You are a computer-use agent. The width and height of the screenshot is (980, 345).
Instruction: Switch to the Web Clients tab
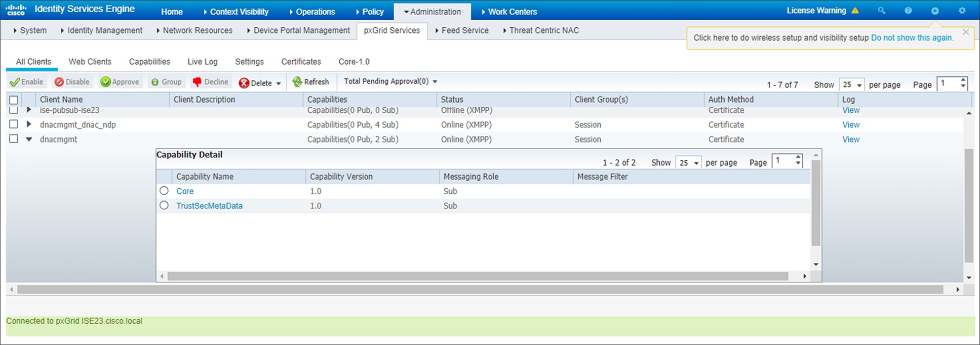90,62
